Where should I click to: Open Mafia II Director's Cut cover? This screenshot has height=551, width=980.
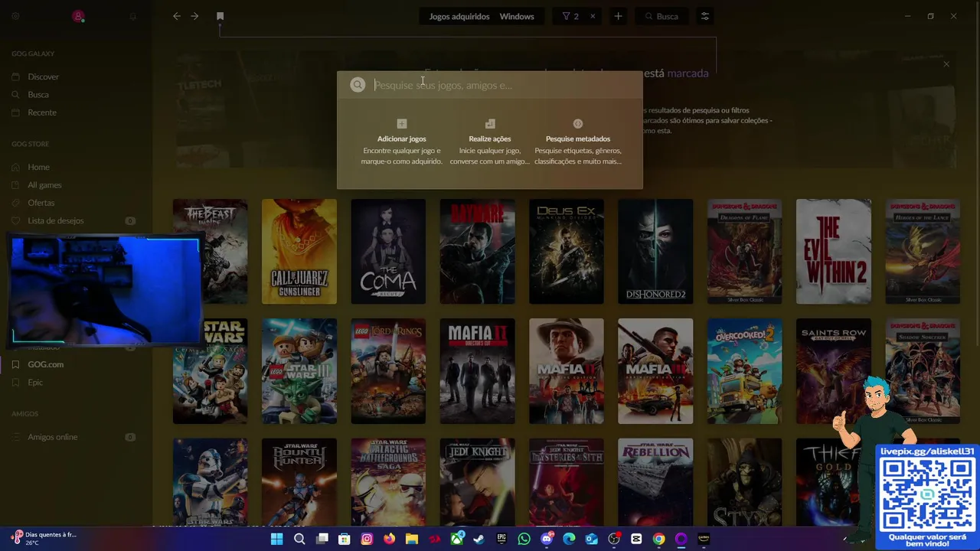[477, 371]
